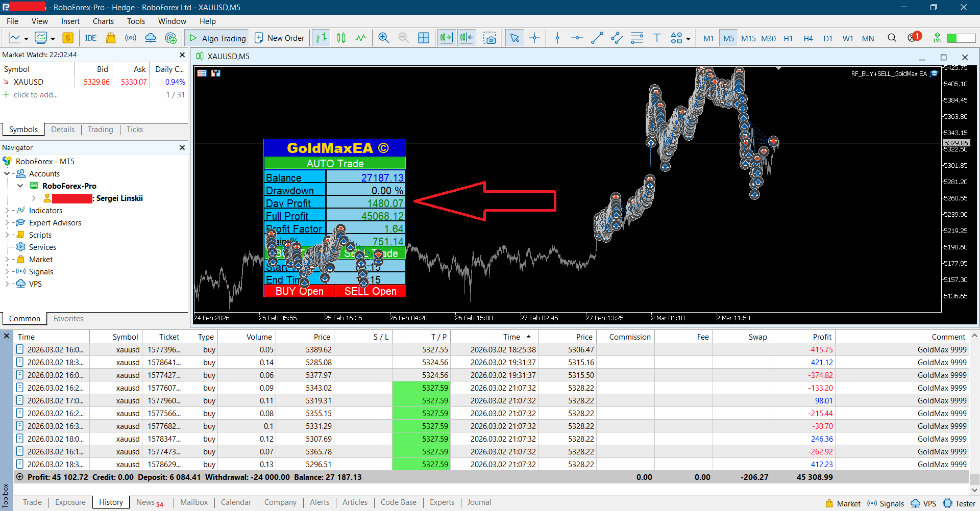Screen dimensions: 980x511
Task: Click to add a symbol
Action: 35,95
